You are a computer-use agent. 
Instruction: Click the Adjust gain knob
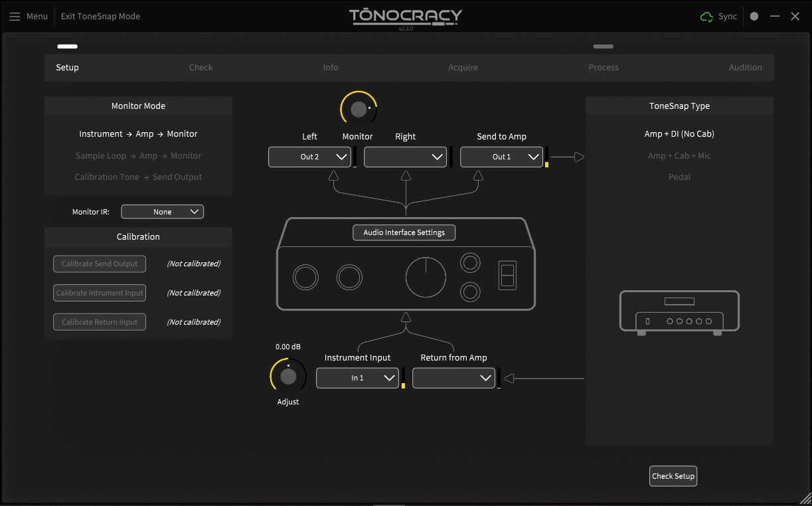288,377
